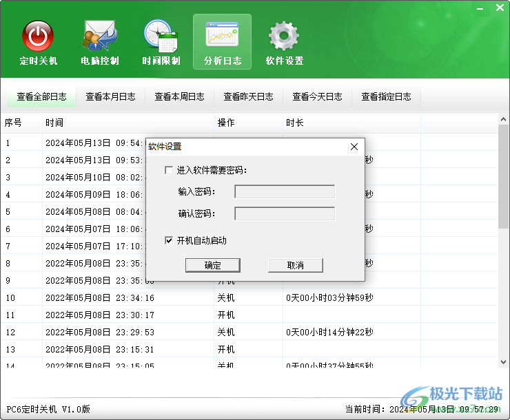Click 开机 in row 11

click(x=226, y=315)
